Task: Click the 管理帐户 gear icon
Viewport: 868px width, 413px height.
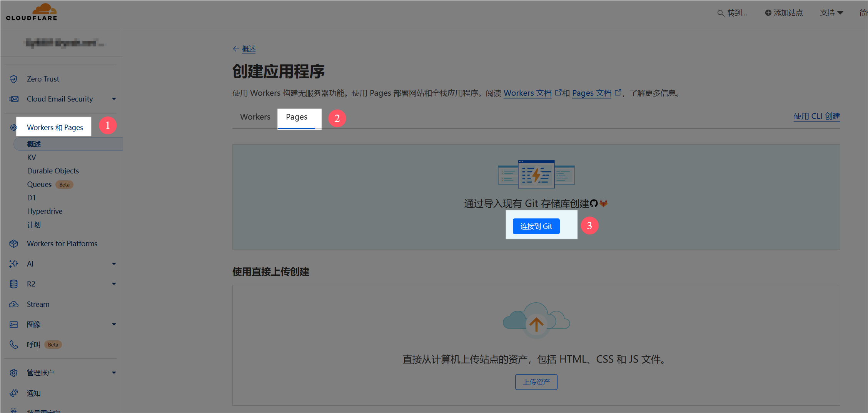Action: (x=14, y=373)
